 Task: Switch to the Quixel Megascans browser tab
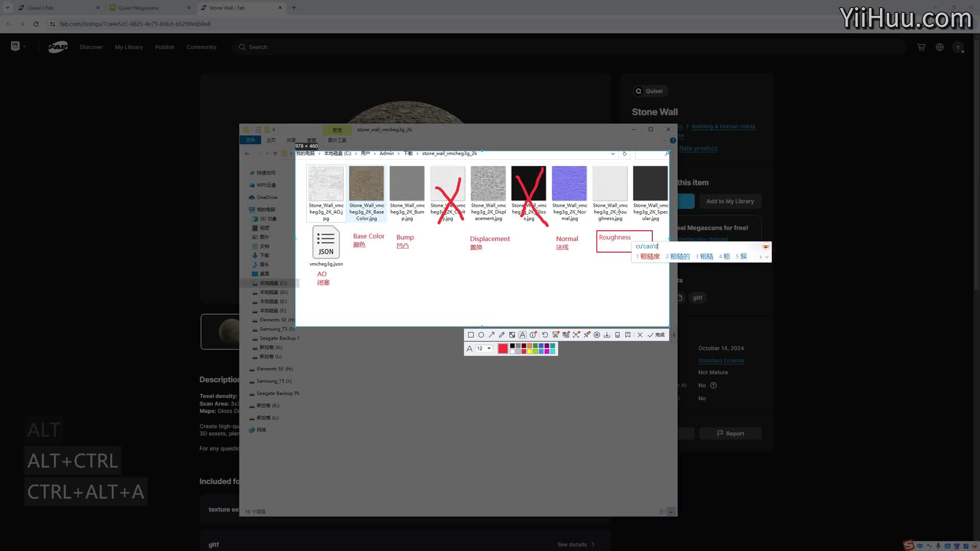coord(138,8)
